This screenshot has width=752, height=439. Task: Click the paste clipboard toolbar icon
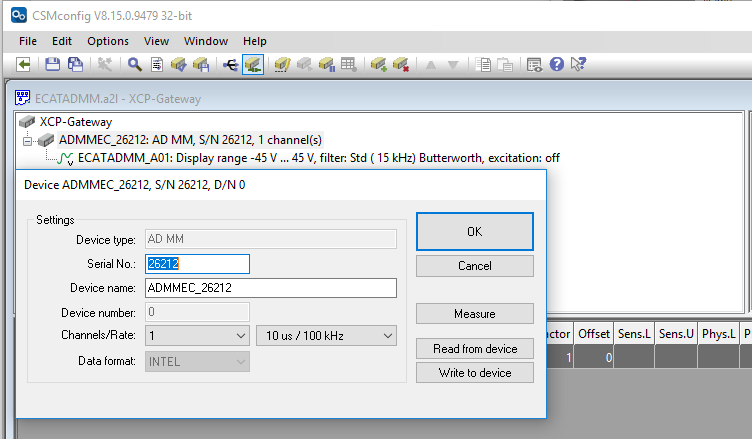[x=505, y=64]
